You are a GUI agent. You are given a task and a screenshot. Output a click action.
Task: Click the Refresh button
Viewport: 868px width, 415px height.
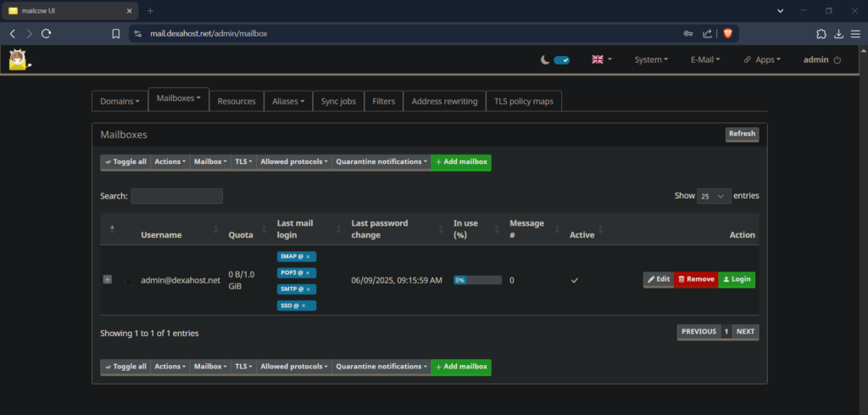tap(743, 134)
